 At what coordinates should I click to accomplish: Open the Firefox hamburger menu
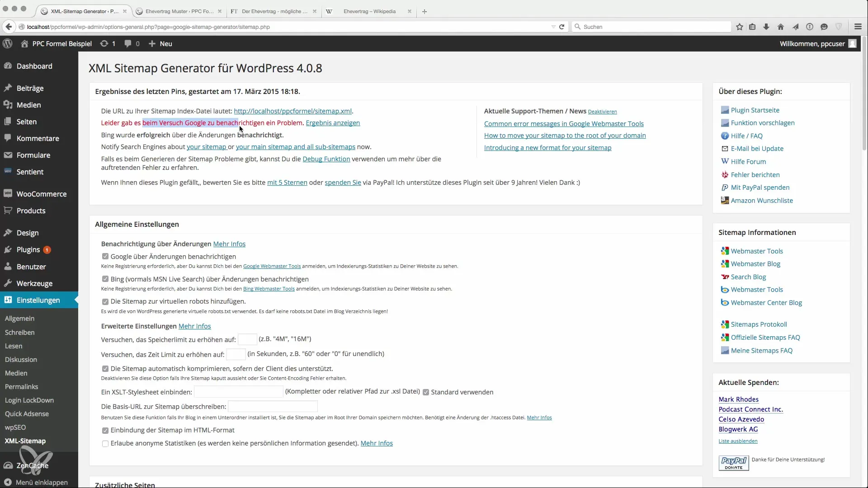click(858, 27)
